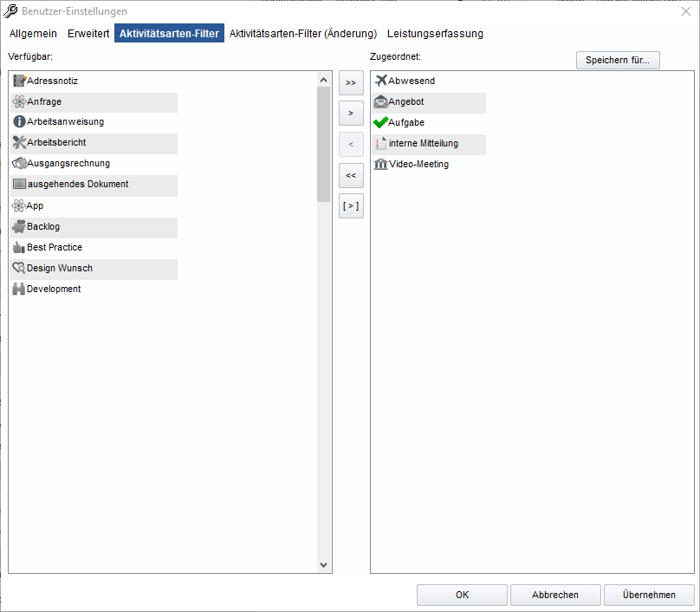The height and width of the screenshot is (612, 700).
Task: Switch to the Allgemein tab
Action: (33, 34)
